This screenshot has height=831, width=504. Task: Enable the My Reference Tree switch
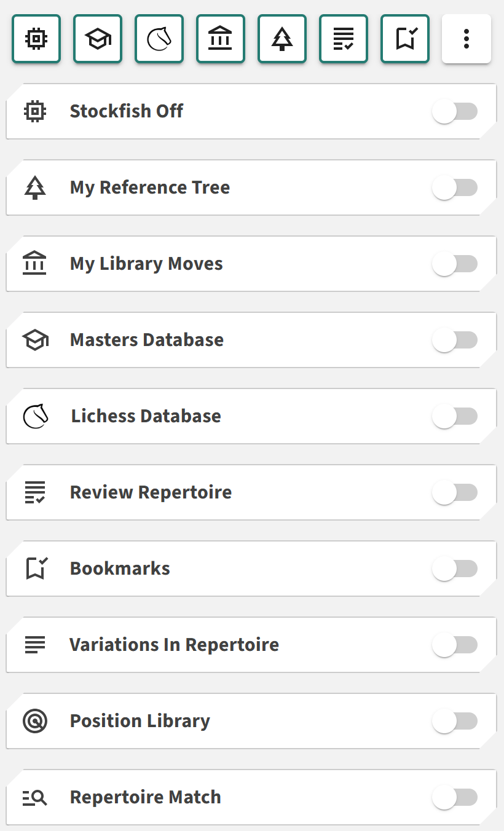point(455,188)
